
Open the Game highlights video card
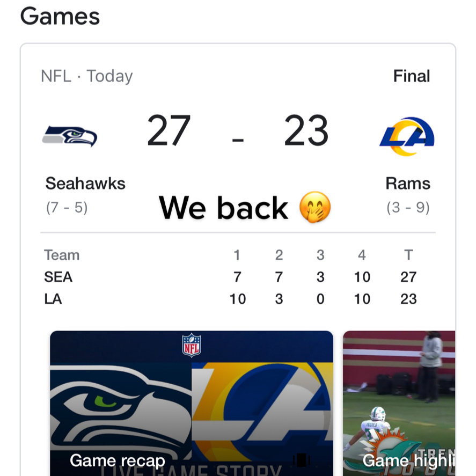pos(399,402)
